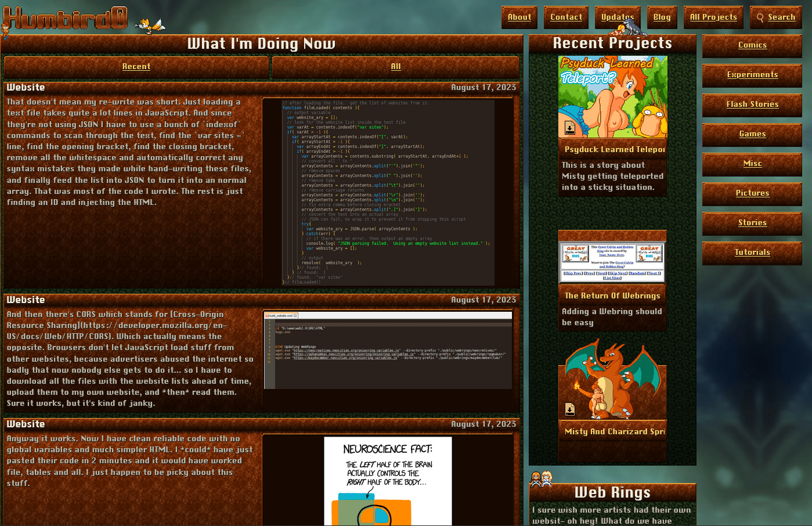Screen dimensions: 812x526
Task: Open the Comics category
Action: coord(752,45)
